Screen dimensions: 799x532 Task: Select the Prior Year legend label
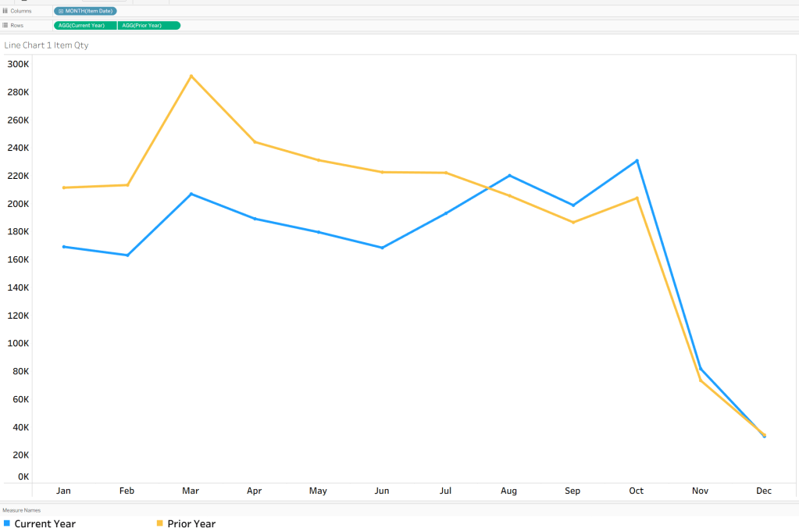click(x=191, y=523)
